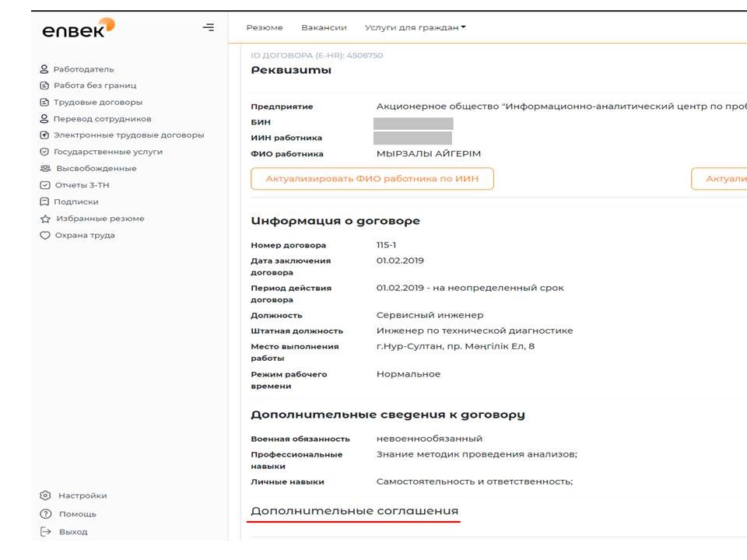Screen dimensions: 747x560
Task: Click the Избранные резюме star icon
Action: (x=45, y=219)
